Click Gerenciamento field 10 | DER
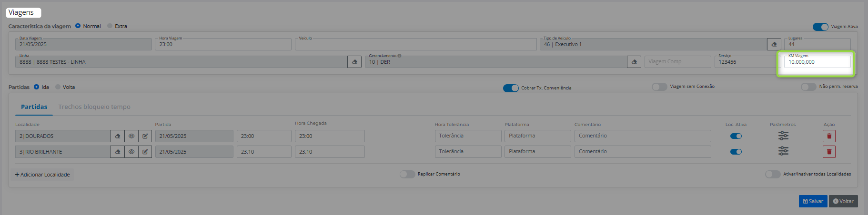Image resolution: width=868 pixels, height=215 pixels. tap(496, 62)
